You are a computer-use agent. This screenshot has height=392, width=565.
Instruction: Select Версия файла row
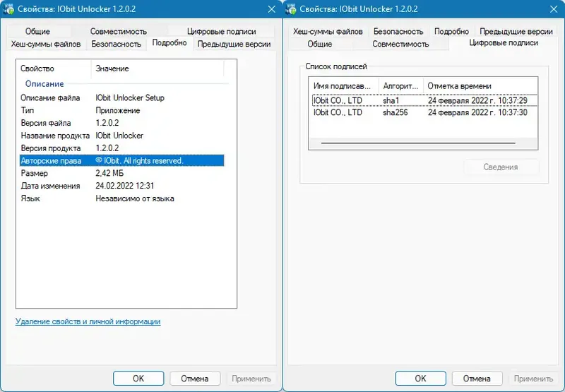(121, 123)
